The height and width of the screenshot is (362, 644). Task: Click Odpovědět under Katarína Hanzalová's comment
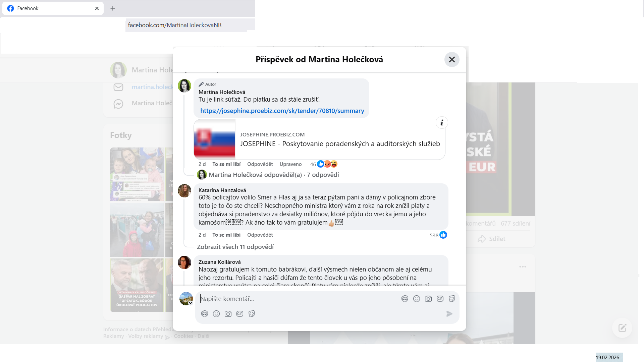(x=260, y=235)
